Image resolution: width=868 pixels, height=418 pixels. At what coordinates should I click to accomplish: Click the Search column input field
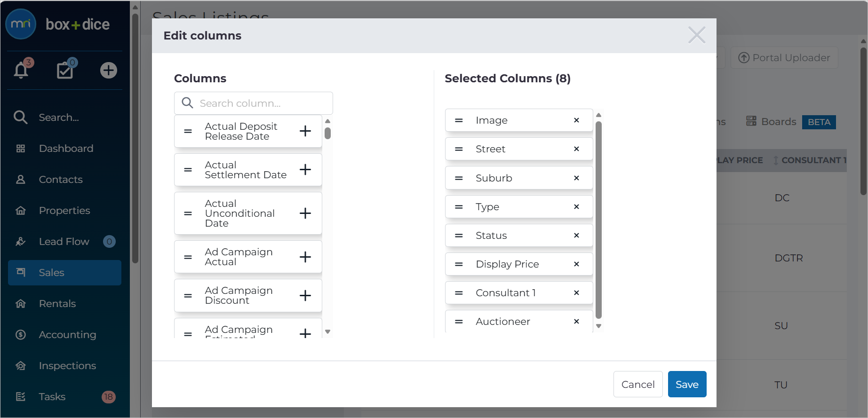tap(254, 103)
